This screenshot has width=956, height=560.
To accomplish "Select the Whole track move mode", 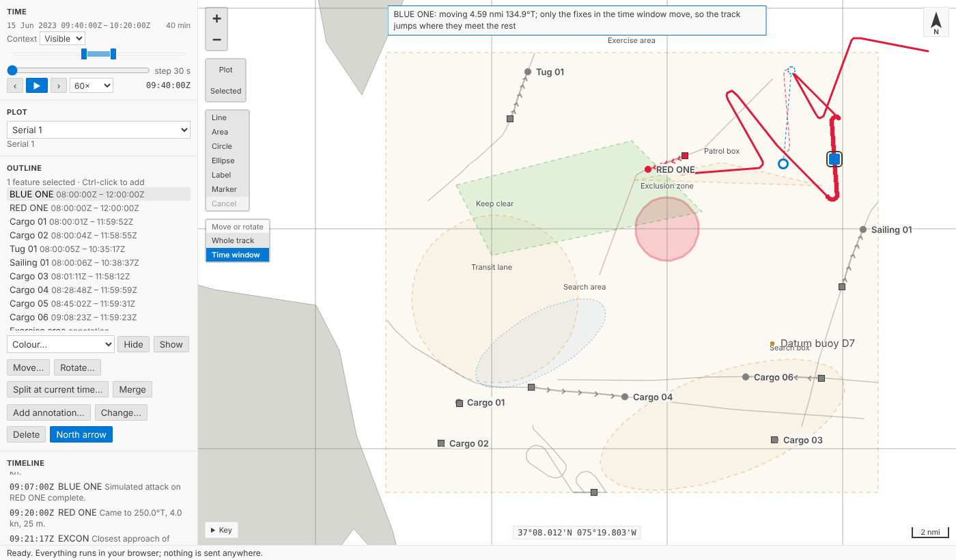I will 238,240.
